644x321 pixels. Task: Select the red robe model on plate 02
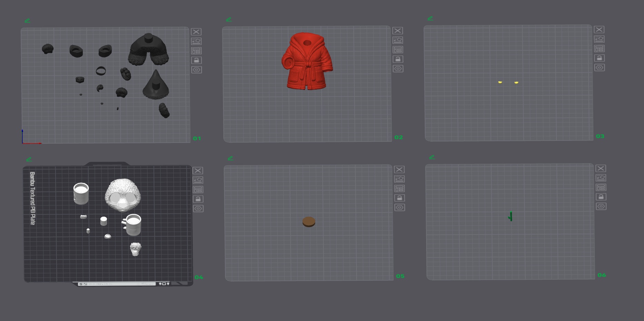click(x=307, y=61)
